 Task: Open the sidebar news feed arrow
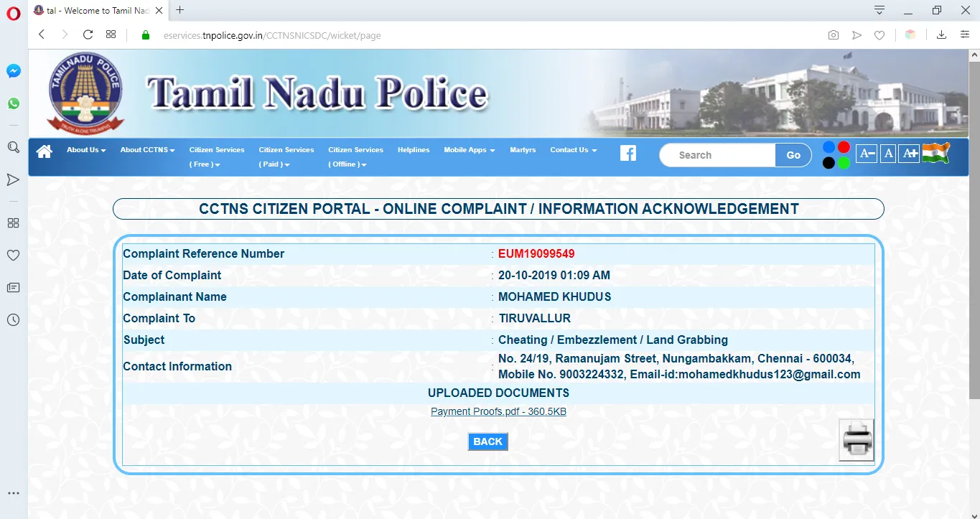pyautogui.click(x=13, y=179)
